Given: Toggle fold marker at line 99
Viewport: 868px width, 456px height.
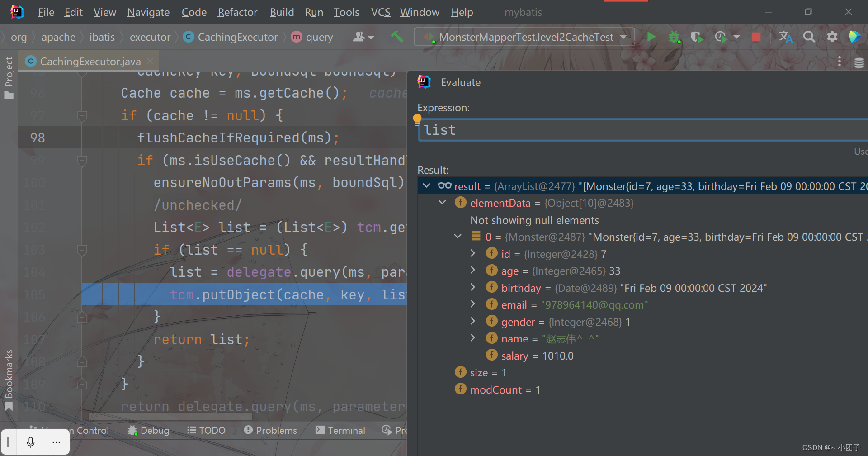Looking at the screenshot, I should [x=82, y=161].
